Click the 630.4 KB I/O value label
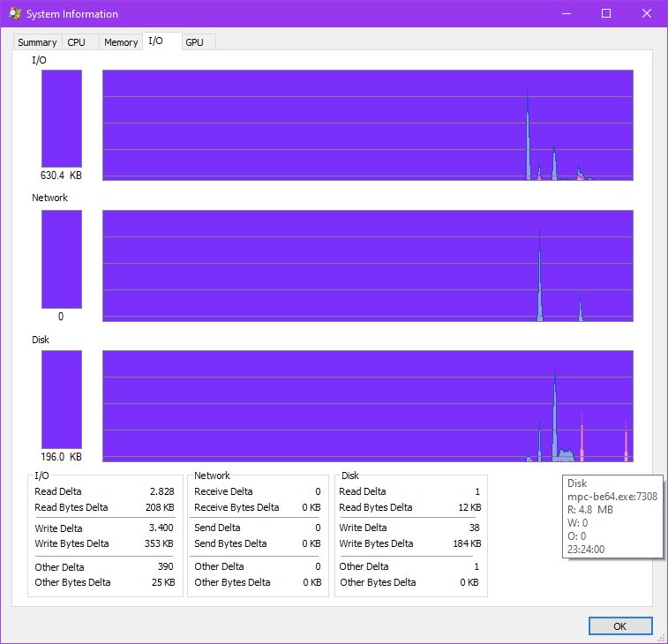 coord(61,176)
